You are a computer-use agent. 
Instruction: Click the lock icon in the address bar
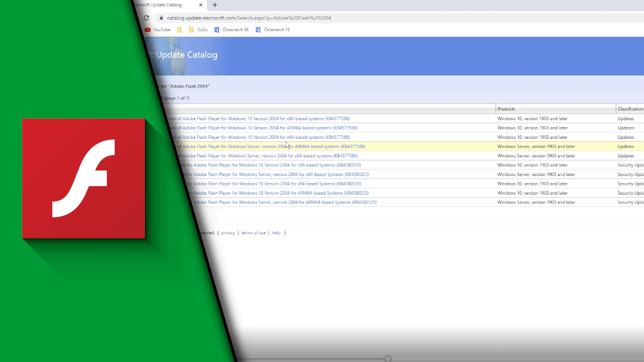point(162,18)
